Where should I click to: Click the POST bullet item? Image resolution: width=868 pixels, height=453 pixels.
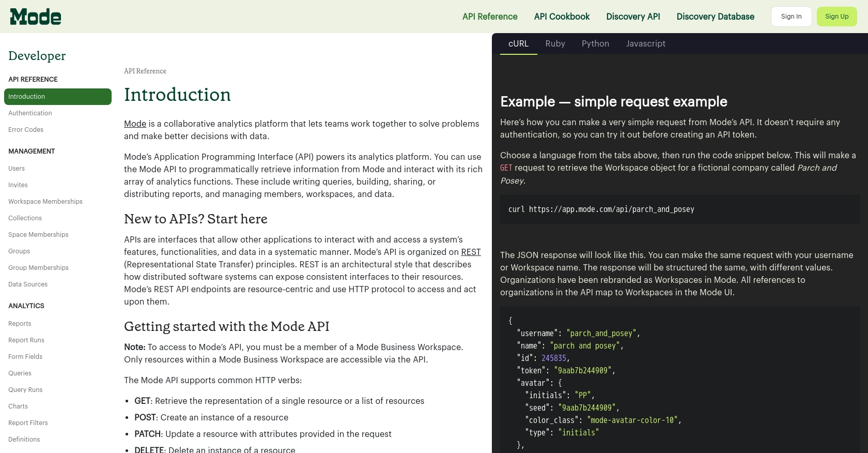(211, 417)
